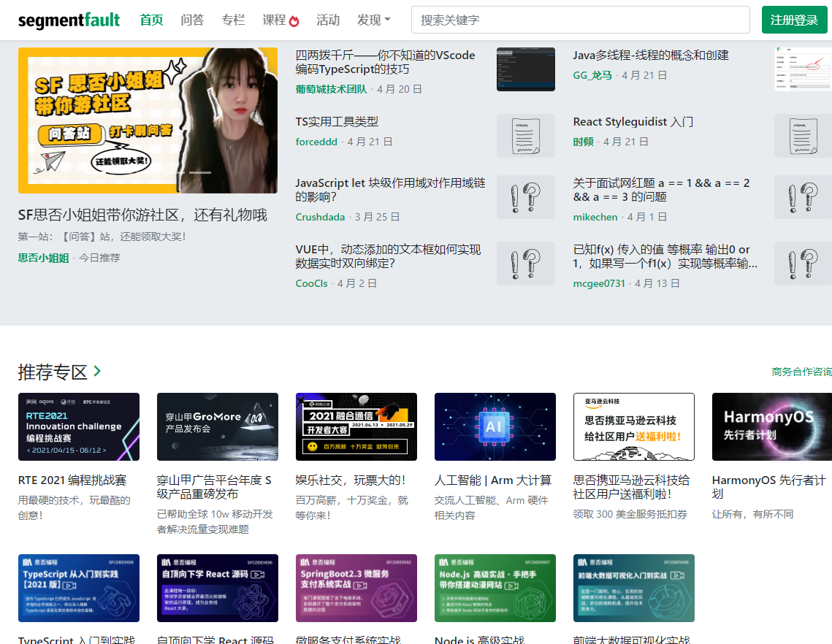This screenshot has height=644, width=832.
Task: Open 娱乐社交，玩票大的! title
Action: point(351,480)
